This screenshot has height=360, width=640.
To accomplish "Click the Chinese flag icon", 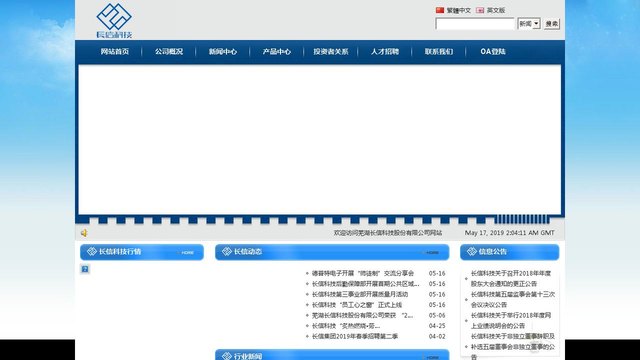I will 440,10.
